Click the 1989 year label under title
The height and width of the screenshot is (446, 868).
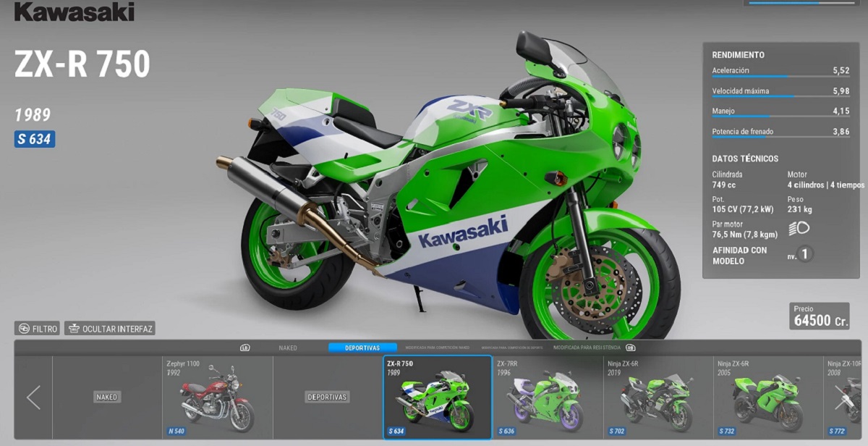pos(33,114)
